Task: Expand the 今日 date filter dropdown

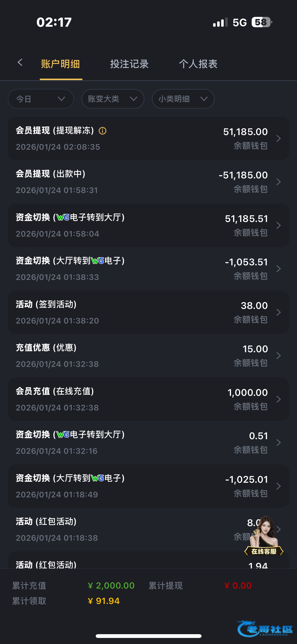Action: point(41,99)
